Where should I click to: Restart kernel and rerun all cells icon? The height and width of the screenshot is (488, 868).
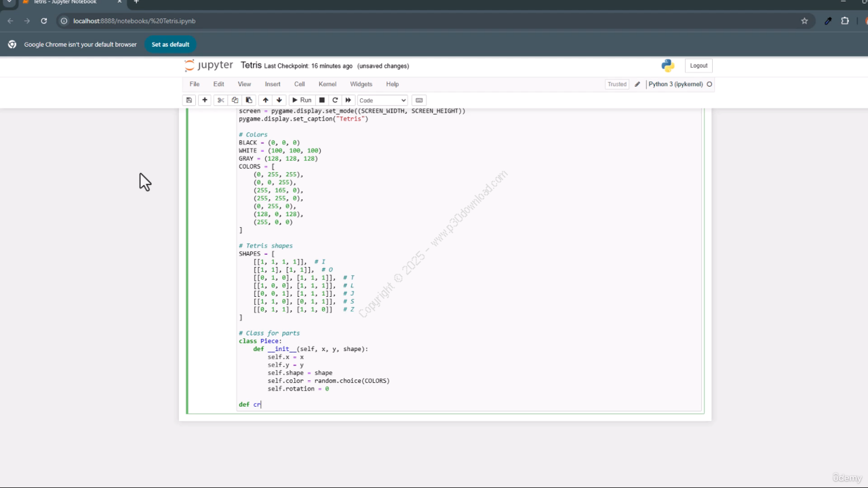349,100
